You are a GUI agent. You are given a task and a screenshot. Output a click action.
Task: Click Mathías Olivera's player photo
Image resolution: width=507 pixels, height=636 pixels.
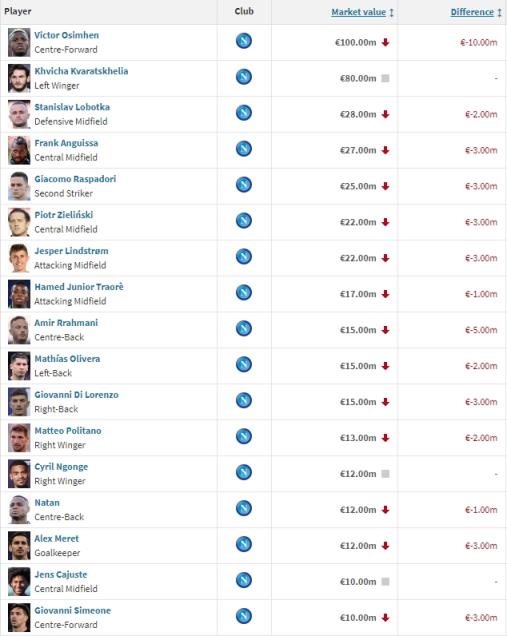19,366
